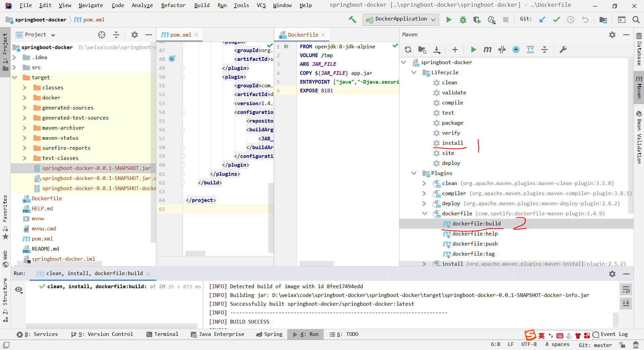Open Maven settings wrench icon
This screenshot has height=350, width=644.
click(563, 50)
